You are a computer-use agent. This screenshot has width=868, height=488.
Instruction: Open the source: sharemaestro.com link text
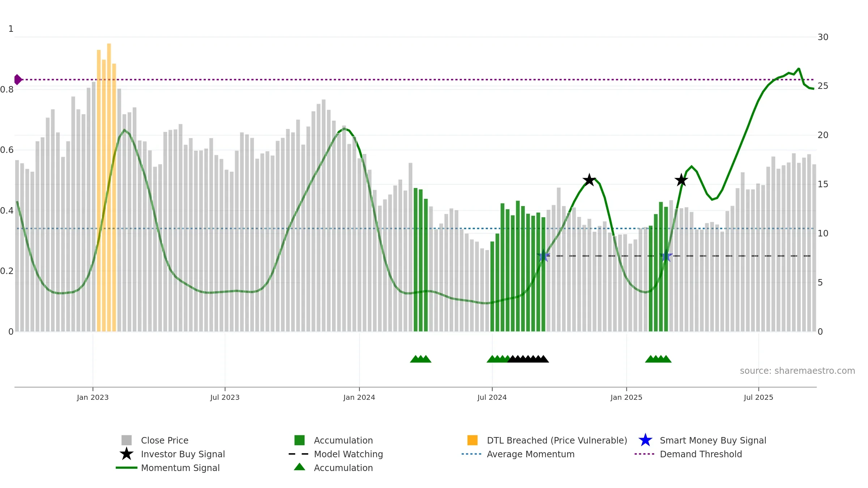coord(797,371)
